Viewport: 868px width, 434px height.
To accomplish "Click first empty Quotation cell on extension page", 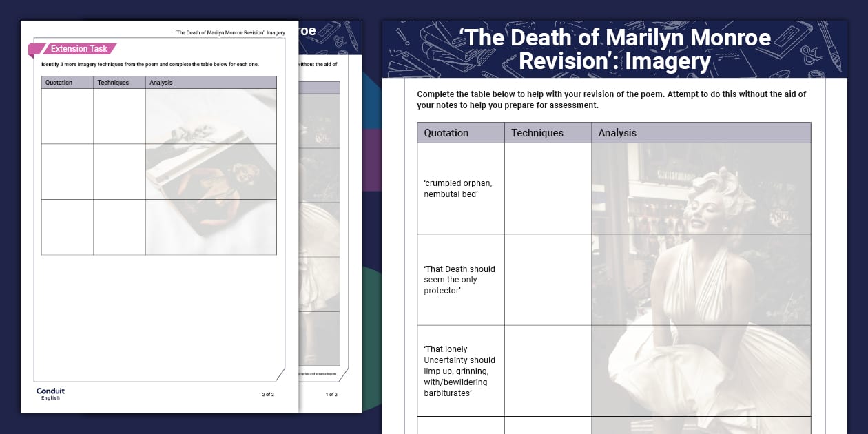I will (x=68, y=116).
